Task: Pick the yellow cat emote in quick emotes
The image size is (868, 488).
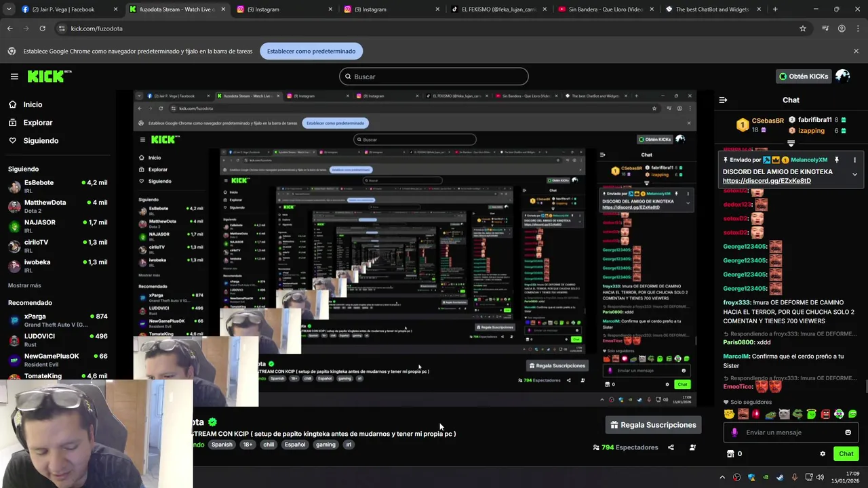Action: click(x=729, y=414)
